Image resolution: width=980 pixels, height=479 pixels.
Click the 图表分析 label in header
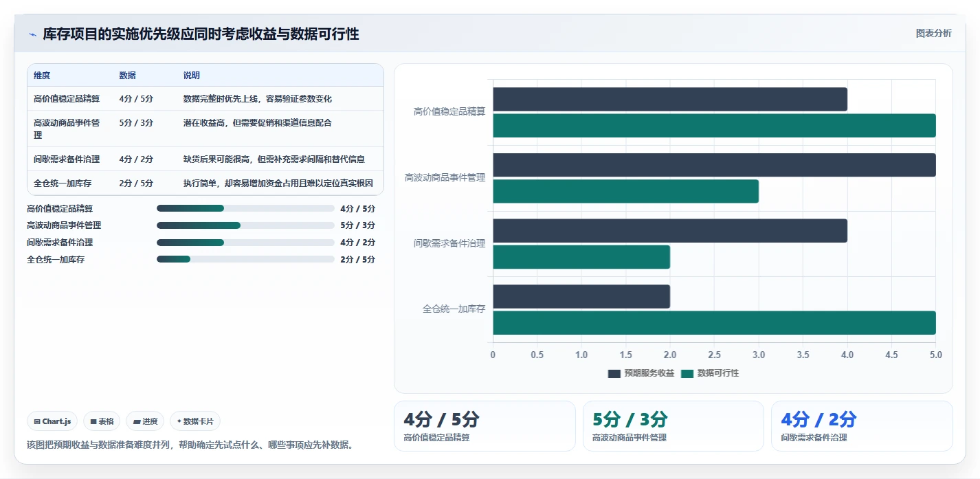[x=933, y=33]
